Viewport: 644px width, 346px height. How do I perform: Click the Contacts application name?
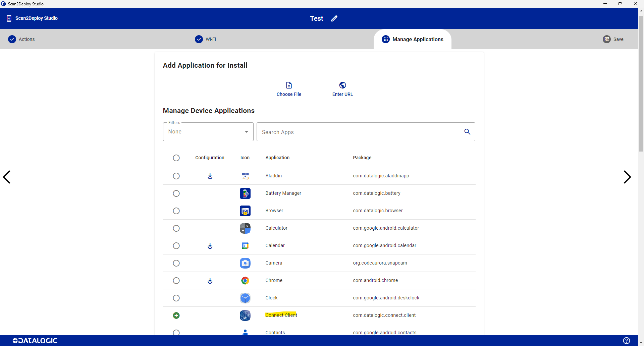tap(275, 333)
